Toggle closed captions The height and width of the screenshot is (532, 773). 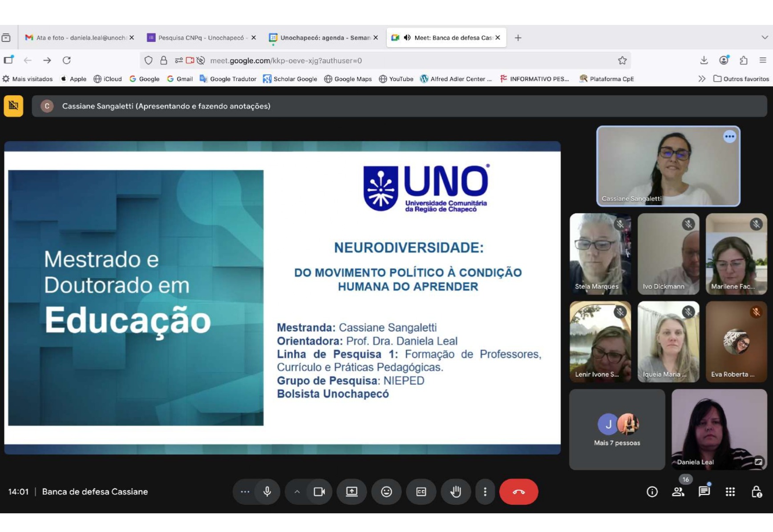(421, 492)
